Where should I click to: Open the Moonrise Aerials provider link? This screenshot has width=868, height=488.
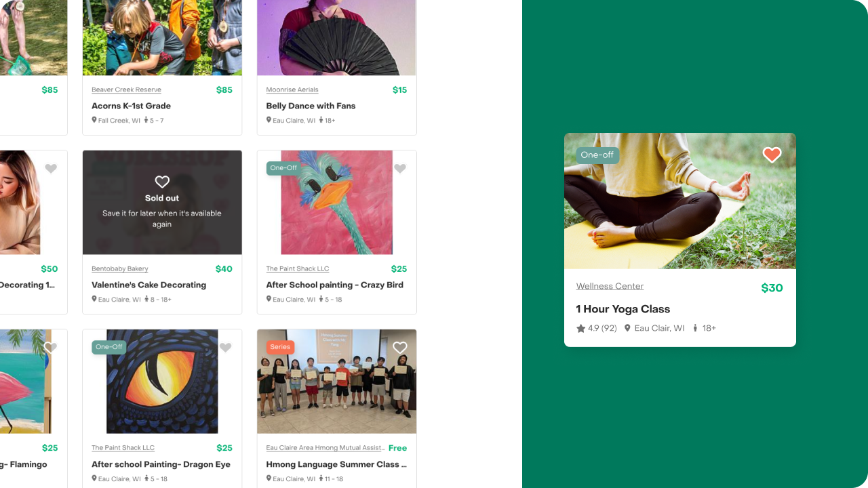(292, 89)
